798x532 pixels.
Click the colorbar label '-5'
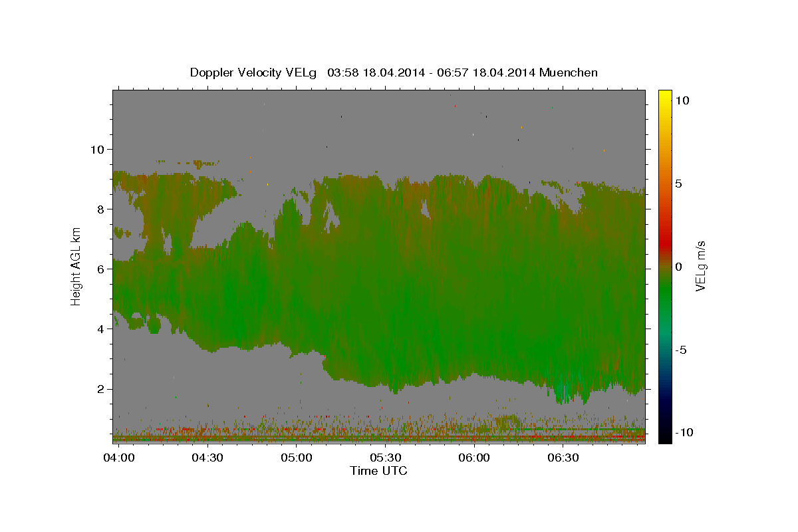click(x=681, y=350)
